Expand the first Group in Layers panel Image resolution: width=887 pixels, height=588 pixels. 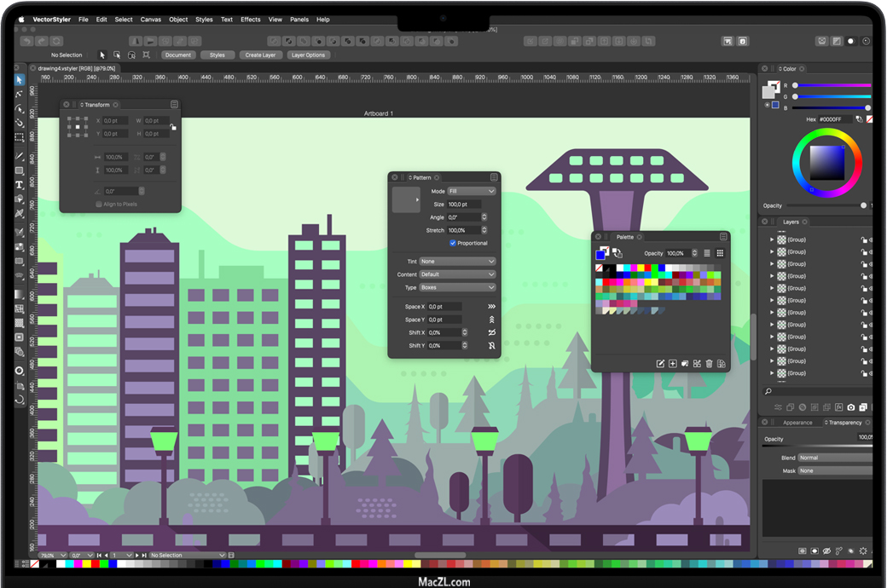(x=772, y=240)
